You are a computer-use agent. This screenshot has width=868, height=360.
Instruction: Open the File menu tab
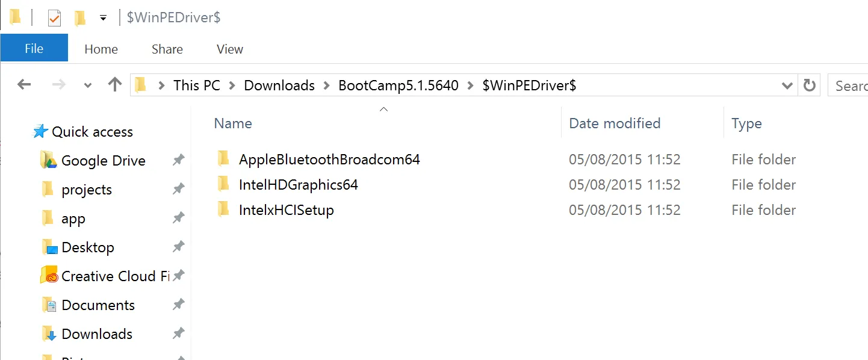(x=34, y=49)
